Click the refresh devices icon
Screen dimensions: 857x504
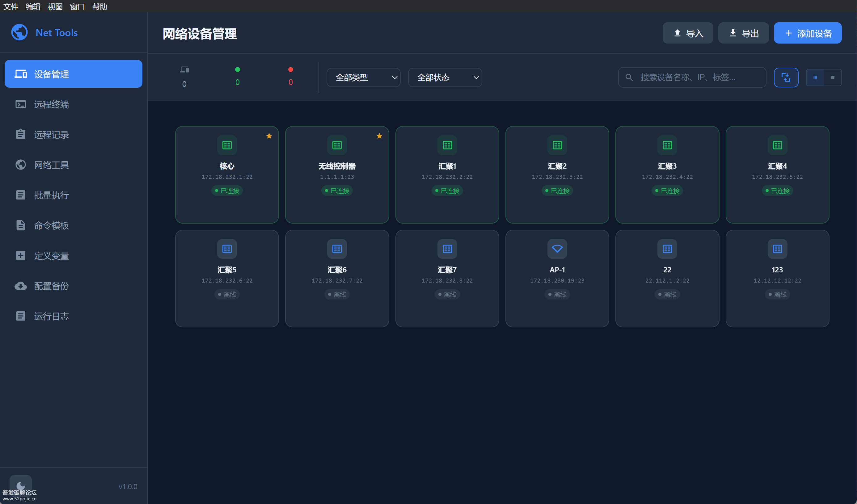pos(786,77)
